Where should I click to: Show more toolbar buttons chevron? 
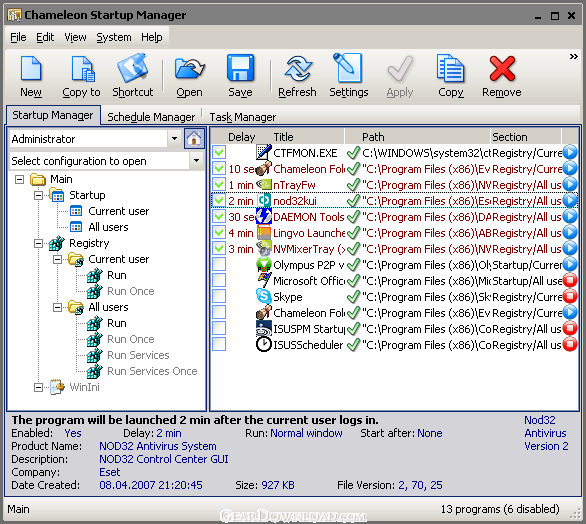[x=573, y=56]
